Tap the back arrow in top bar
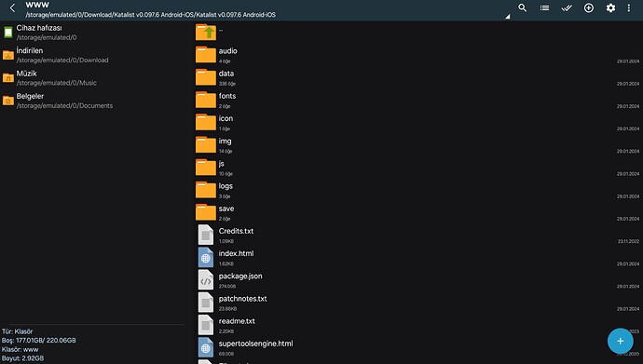Screen dimensions: 643x364 tap(12, 7)
